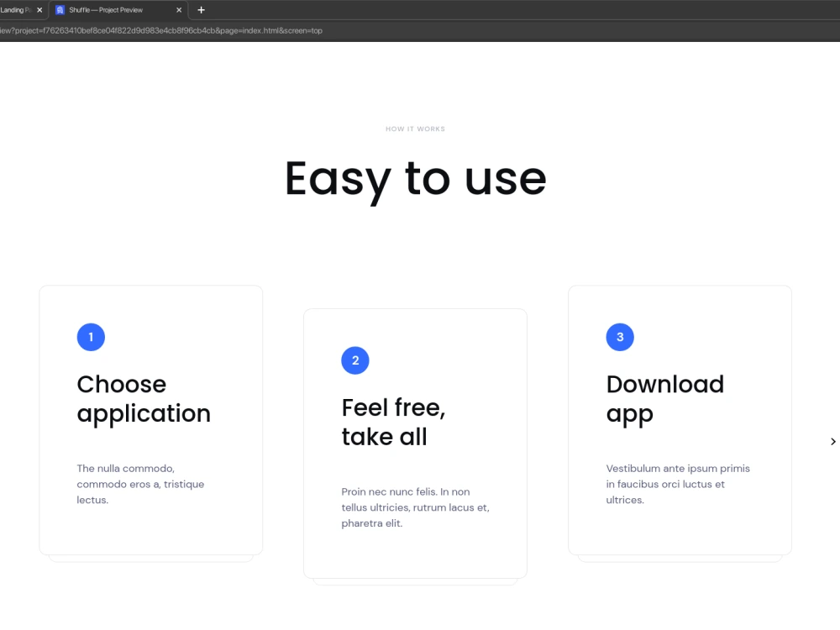This screenshot has height=630, width=840.
Task: Click the 'Feel free, take all' heading
Action: 393,423
